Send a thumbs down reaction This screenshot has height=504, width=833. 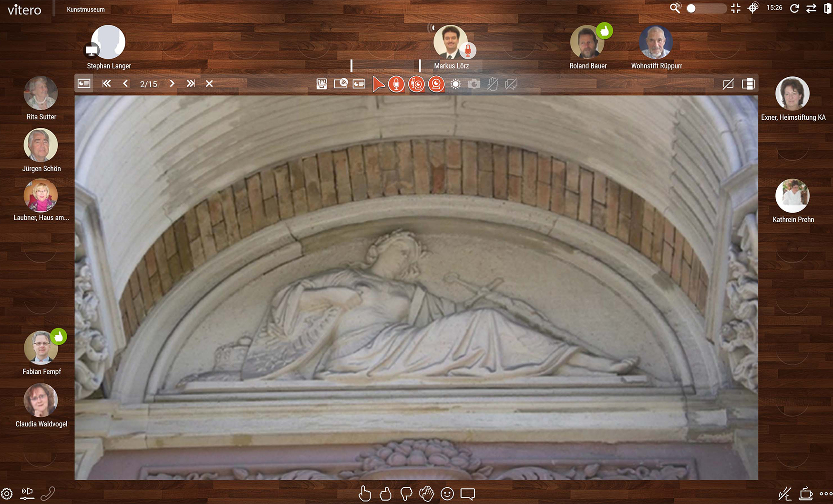pyautogui.click(x=406, y=494)
